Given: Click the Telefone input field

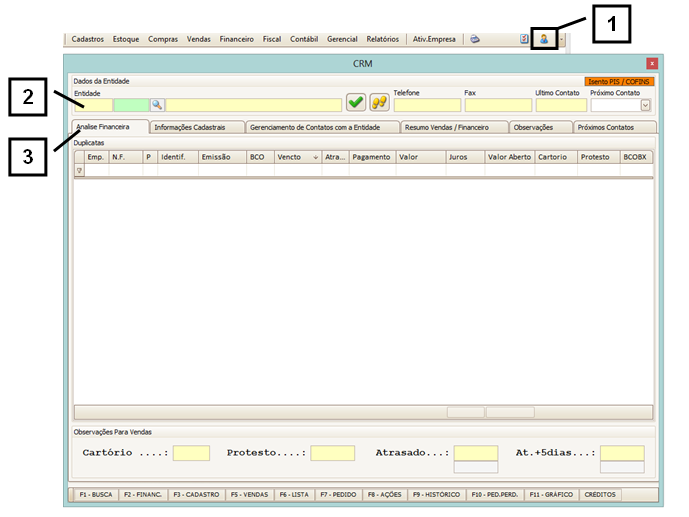Looking at the screenshot, I should point(427,104).
